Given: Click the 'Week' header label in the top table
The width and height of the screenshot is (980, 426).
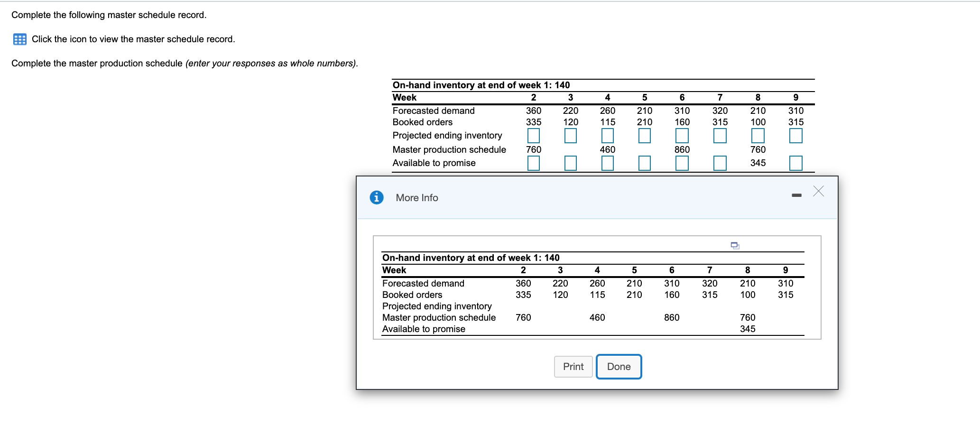Looking at the screenshot, I should coord(405,97).
